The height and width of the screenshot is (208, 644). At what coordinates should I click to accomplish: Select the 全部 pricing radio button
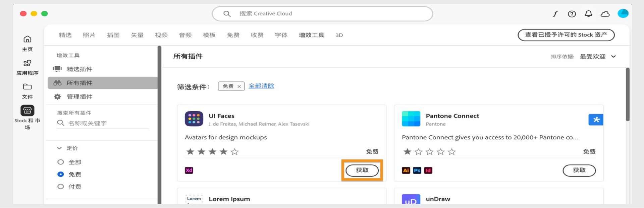point(60,162)
